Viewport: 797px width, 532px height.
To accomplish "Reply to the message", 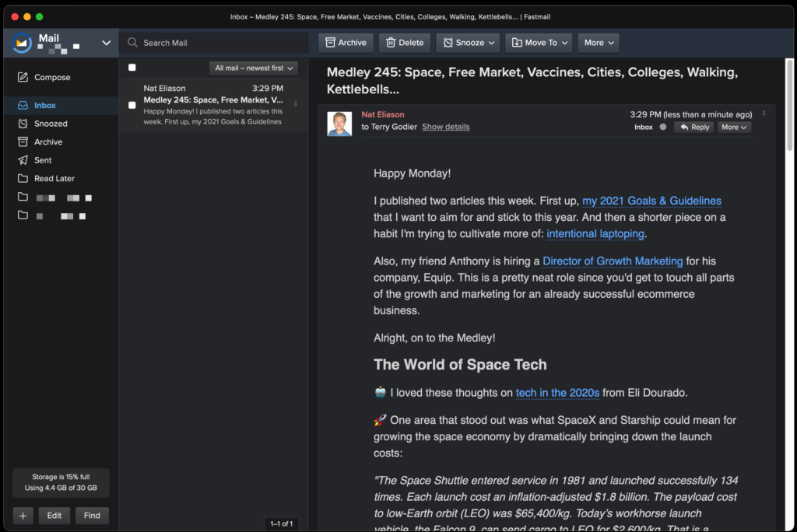I will (694, 127).
